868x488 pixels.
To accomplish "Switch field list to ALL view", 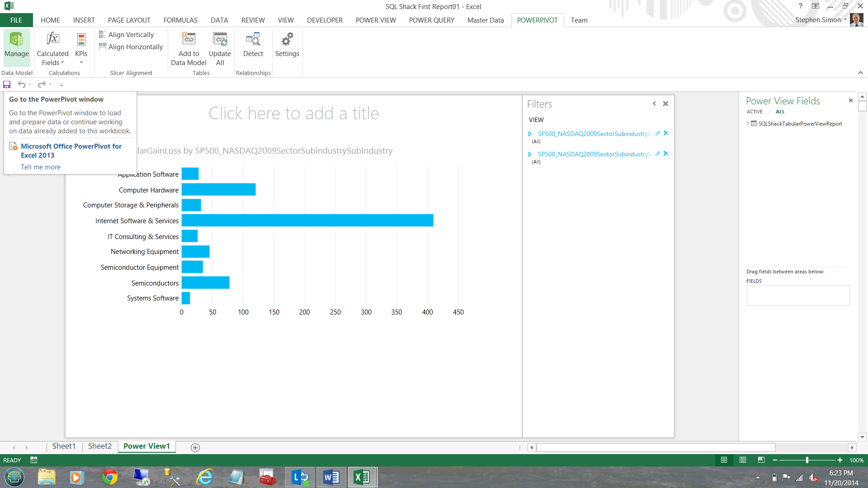I will click(x=780, y=112).
